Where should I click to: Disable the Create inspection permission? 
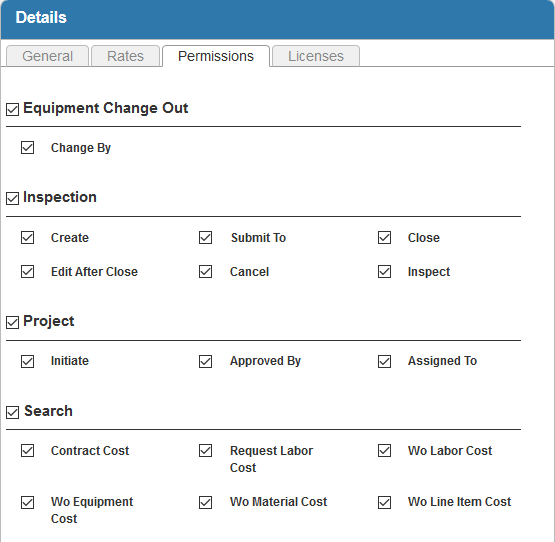pos(28,238)
